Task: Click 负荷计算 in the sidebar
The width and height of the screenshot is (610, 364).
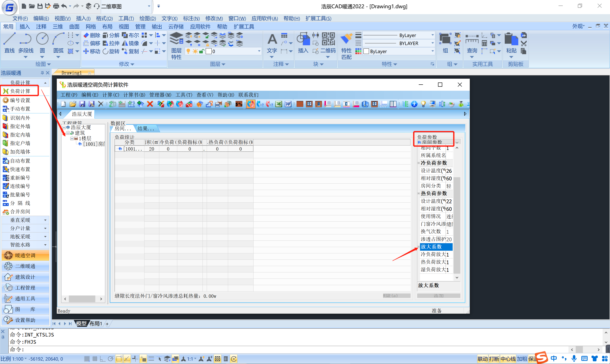Action: click(20, 91)
